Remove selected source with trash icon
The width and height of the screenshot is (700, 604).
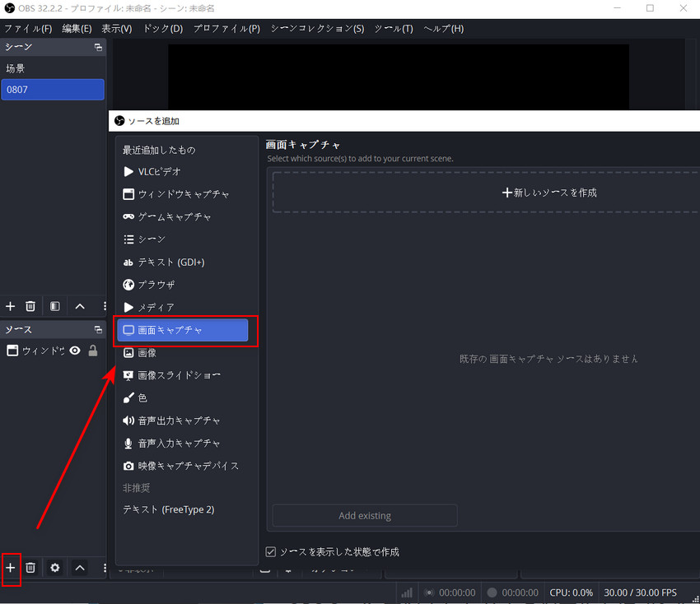(x=30, y=568)
